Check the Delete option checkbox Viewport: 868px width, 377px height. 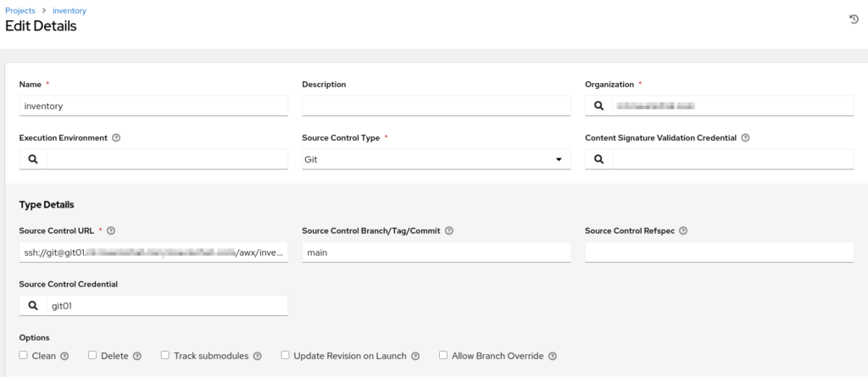pos(93,356)
